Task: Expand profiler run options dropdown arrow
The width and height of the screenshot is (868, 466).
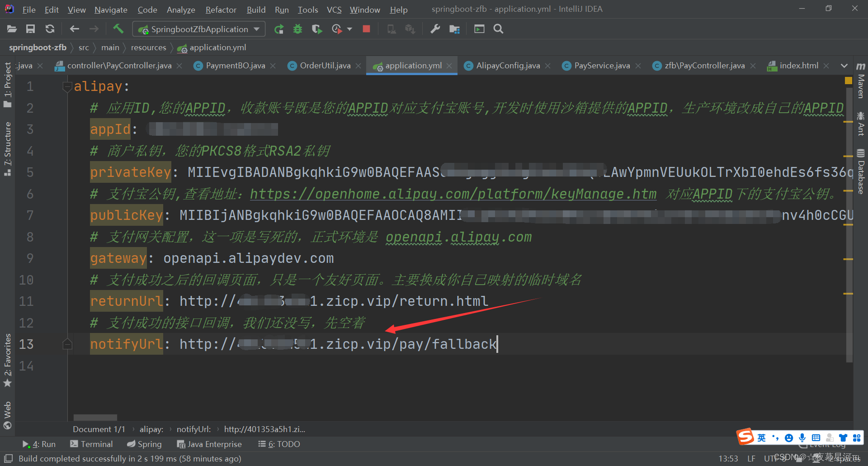Action: coord(349,29)
